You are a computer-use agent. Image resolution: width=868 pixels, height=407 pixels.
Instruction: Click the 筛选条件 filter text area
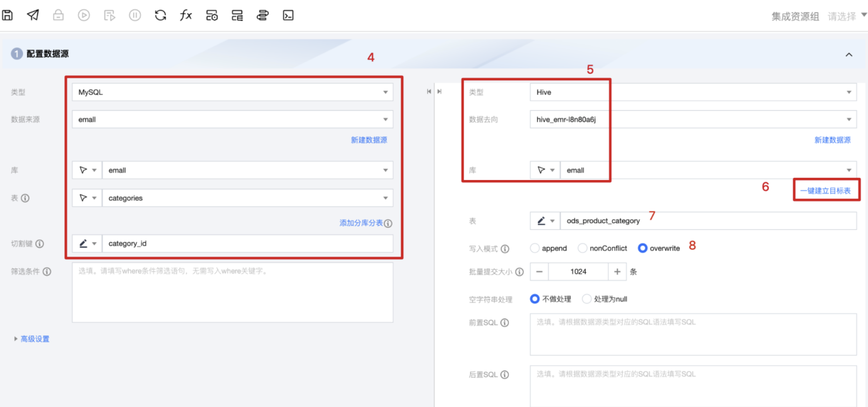(232, 293)
